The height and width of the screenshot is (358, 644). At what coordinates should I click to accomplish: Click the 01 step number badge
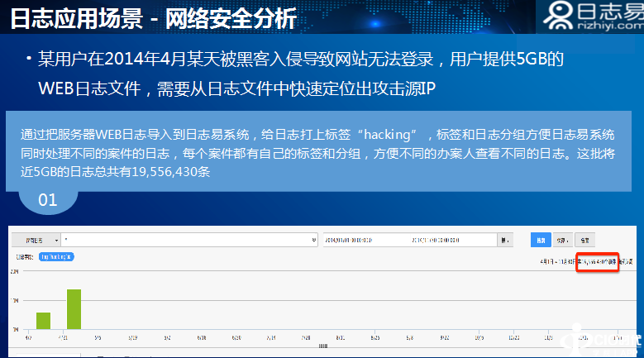tap(48, 200)
